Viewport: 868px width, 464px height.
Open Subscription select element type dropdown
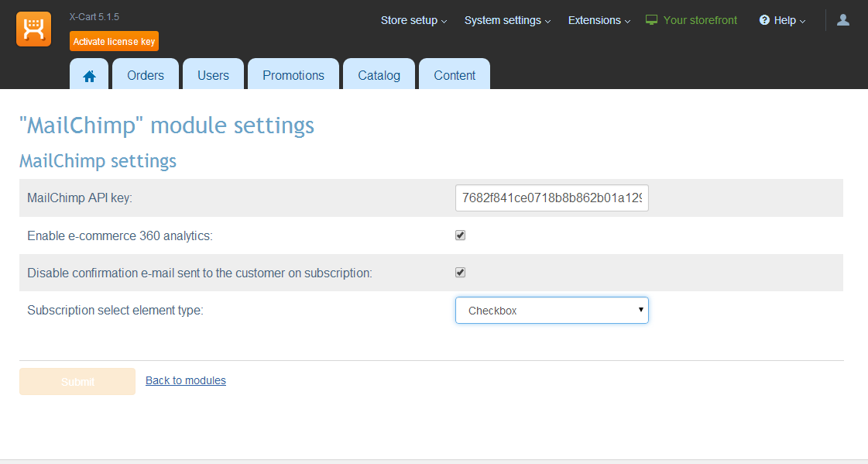point(552,311)
